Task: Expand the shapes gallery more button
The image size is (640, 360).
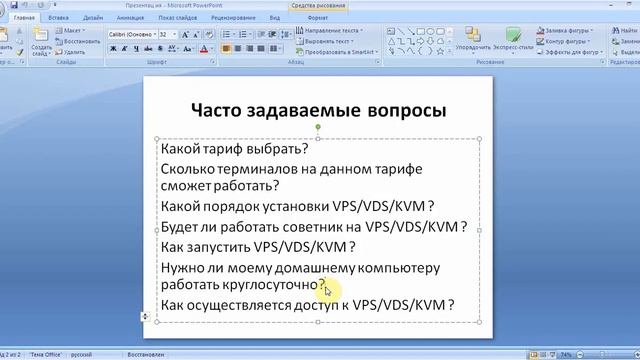Action: coord(450,51)
